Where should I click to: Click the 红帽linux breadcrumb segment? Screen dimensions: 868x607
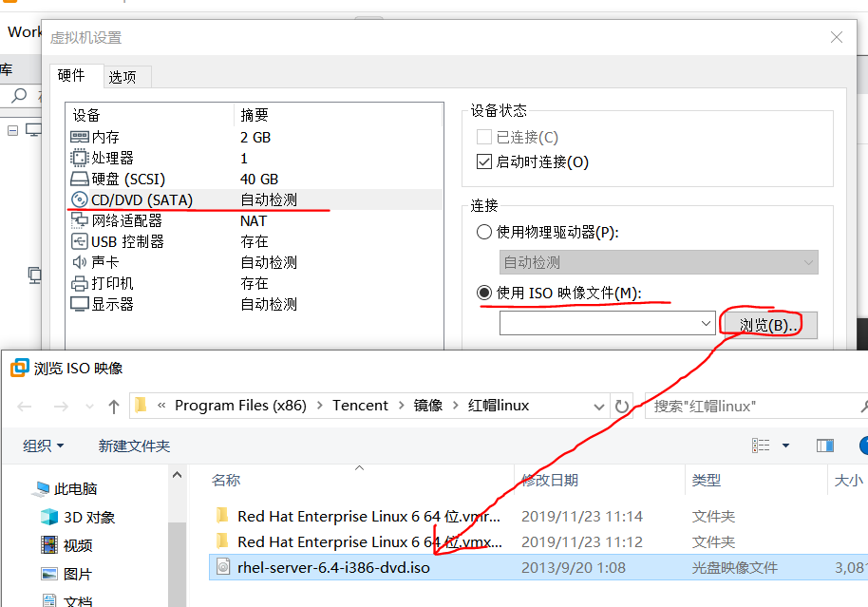[x=499, y=406]
